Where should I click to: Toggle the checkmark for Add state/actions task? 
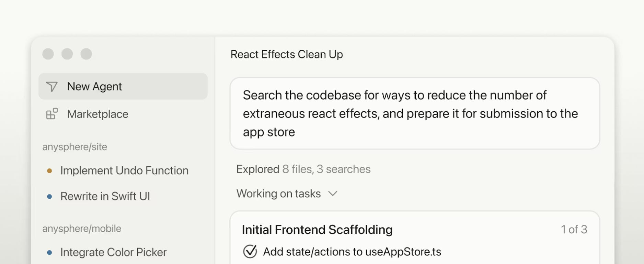coord(250,252)
